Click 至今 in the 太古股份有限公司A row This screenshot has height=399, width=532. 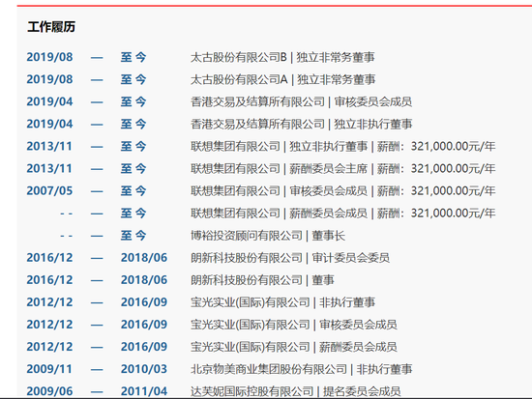[133, 79]
